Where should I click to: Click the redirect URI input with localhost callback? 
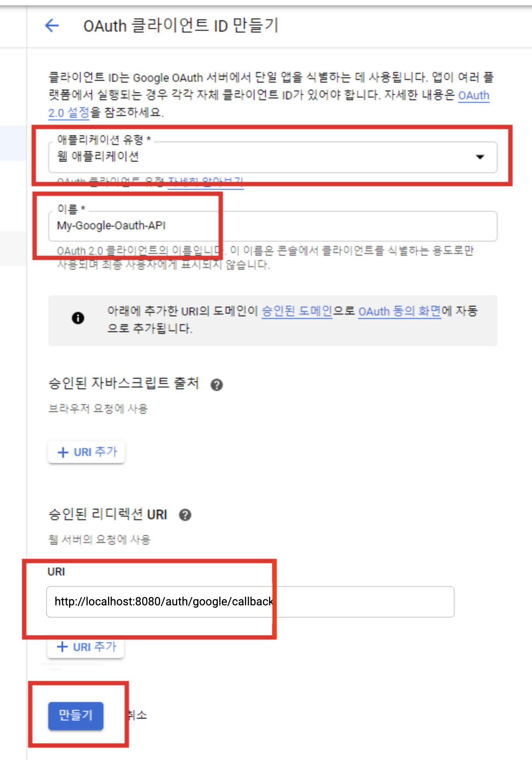point(250,601)
